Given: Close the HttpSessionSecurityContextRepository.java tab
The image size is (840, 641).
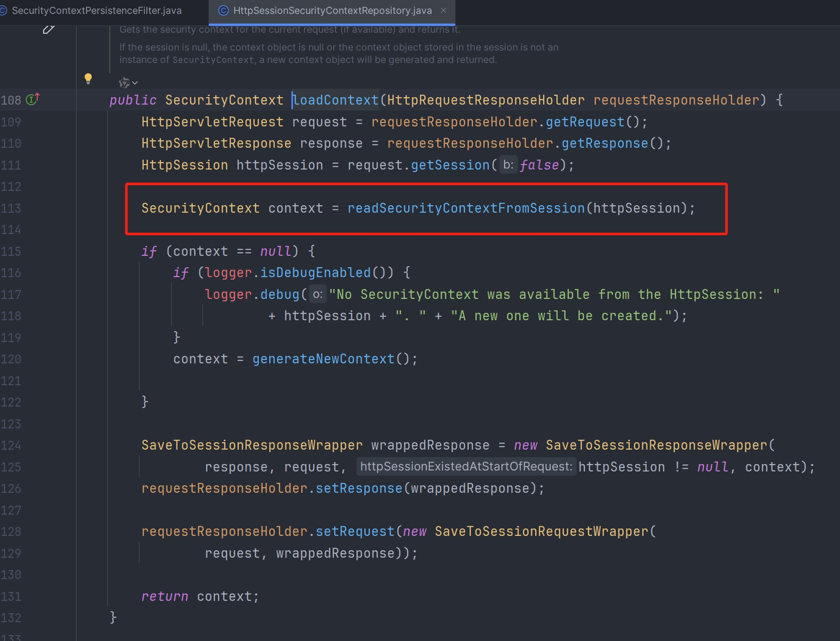Looking at the screenshot, I should (x=444, y=10).
